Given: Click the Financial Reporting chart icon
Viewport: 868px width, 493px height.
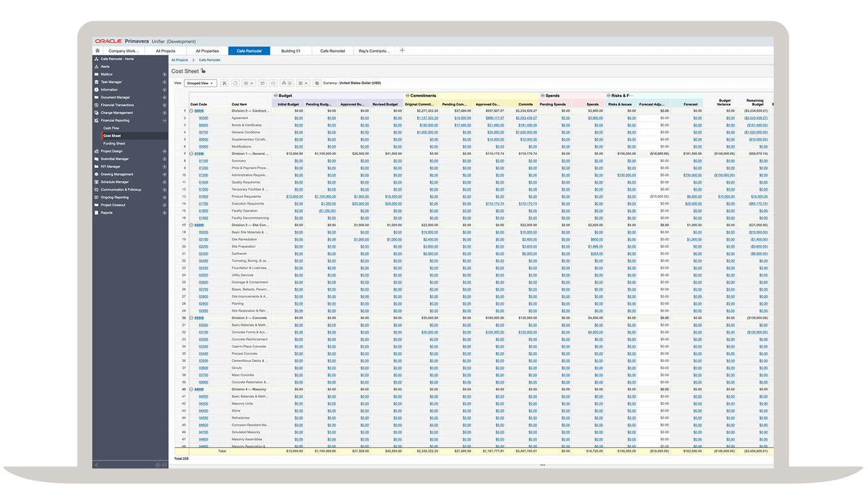Looking at the screenshot, I should click(x=97, y=121).
